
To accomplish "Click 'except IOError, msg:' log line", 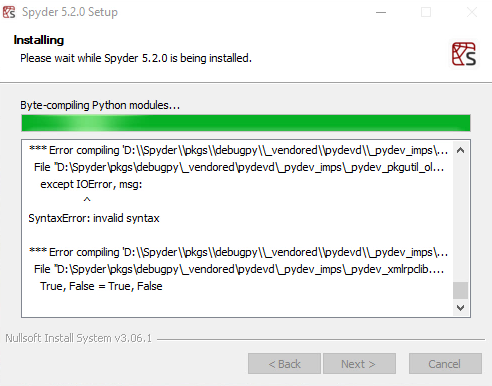I will (x=91, y=184).
